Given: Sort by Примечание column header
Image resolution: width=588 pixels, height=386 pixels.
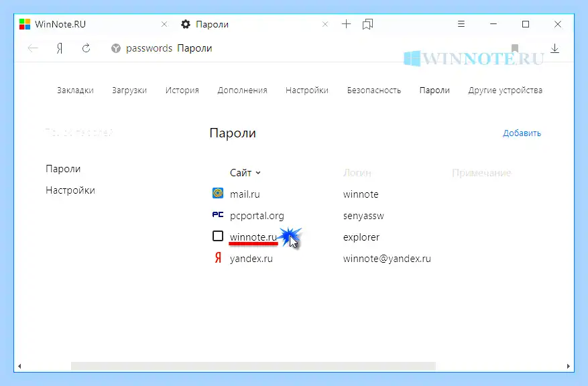Looking at the screenshot, I should tap(481, 173).
